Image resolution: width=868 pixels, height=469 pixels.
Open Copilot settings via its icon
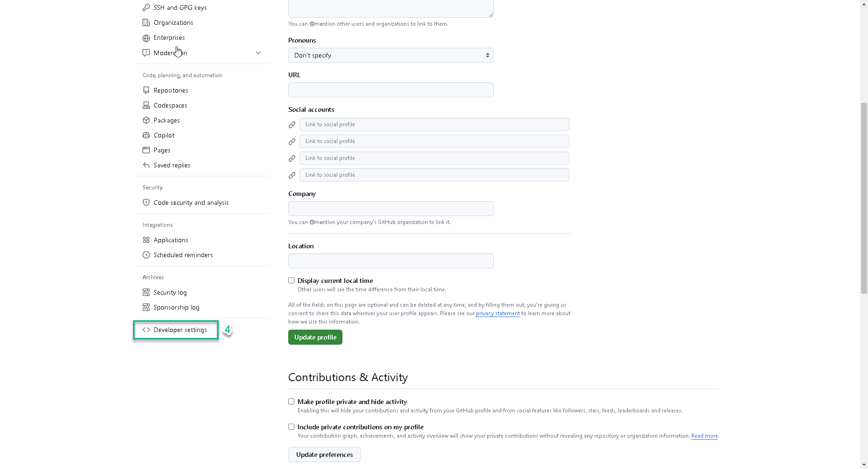(146, 135)
